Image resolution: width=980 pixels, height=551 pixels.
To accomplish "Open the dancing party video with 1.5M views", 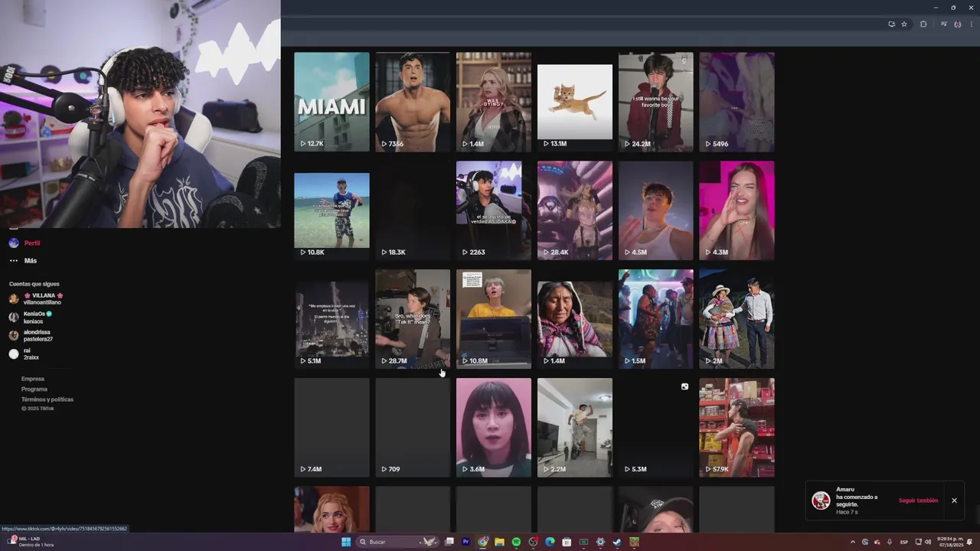I will (656, 319).
